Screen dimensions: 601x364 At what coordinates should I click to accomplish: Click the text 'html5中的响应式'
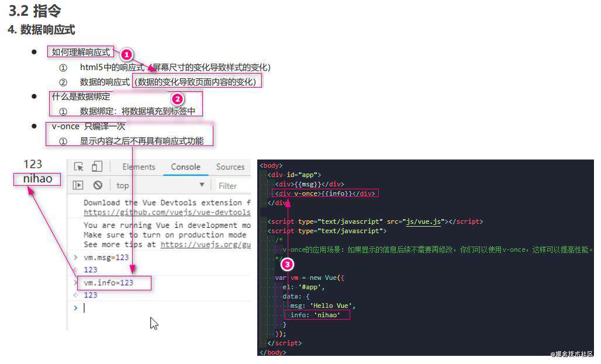tap(112, 67)
